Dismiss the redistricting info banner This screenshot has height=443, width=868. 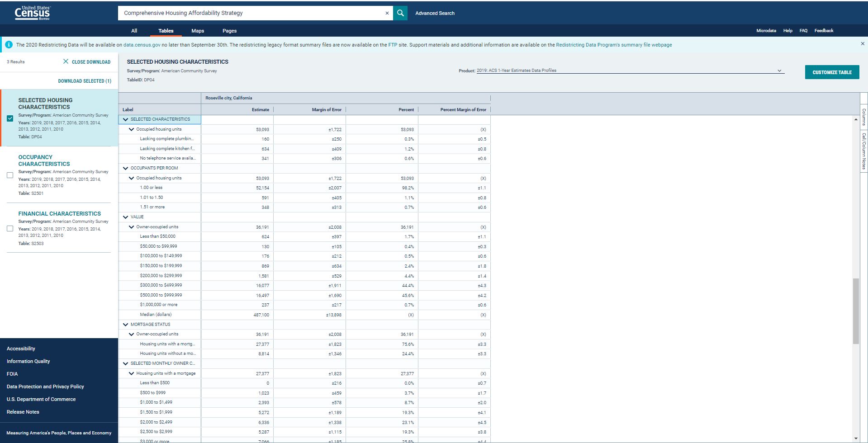click(862, 44)
